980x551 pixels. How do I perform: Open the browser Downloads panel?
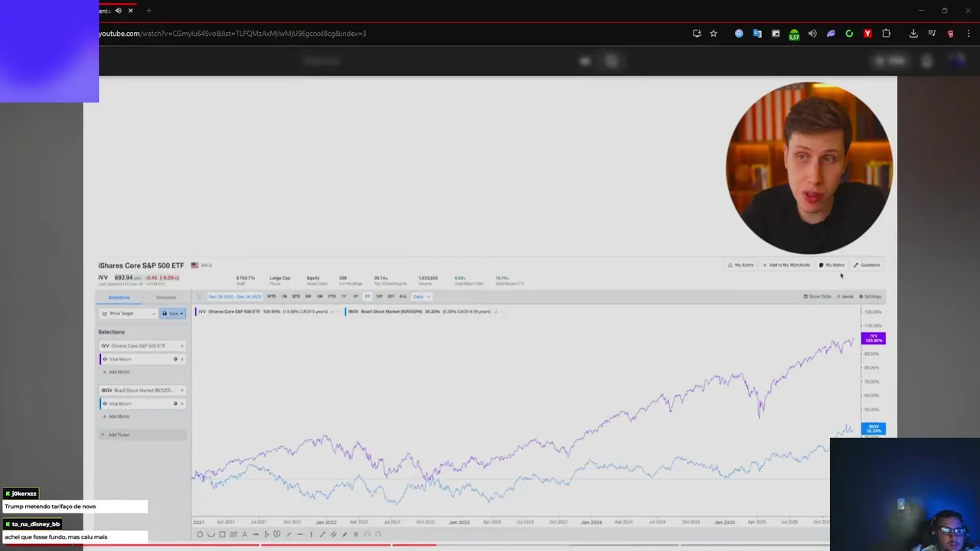coord(913,34)
